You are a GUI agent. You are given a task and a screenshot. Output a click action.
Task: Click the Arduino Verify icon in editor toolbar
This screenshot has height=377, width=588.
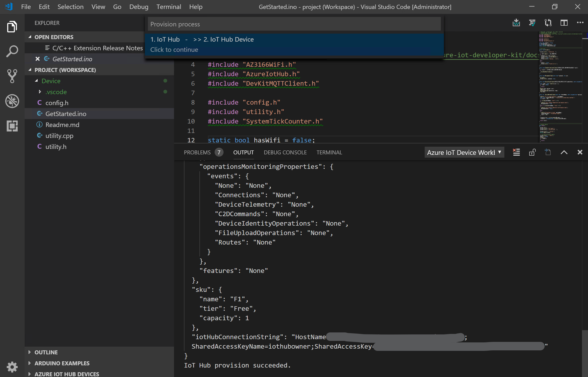(x=532, y=23)
